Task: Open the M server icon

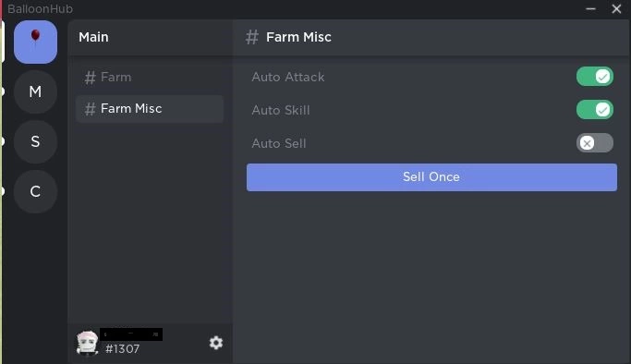Action: click(35, 91)
